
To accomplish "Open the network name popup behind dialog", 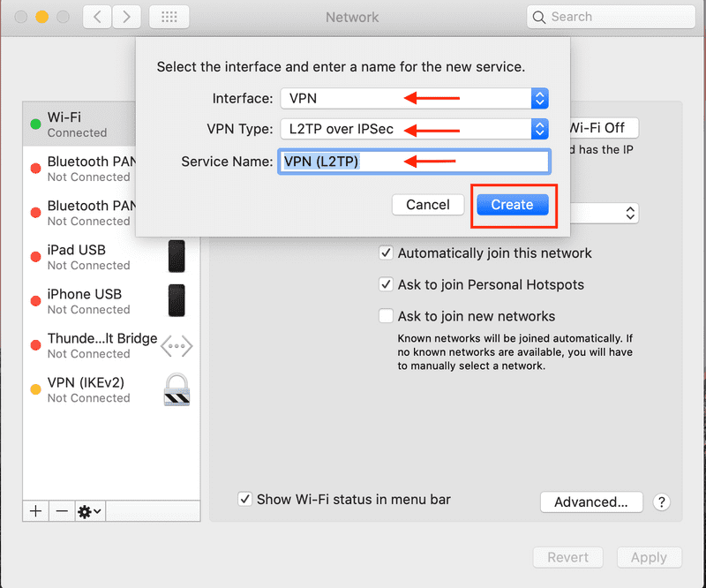I will 605,213.
